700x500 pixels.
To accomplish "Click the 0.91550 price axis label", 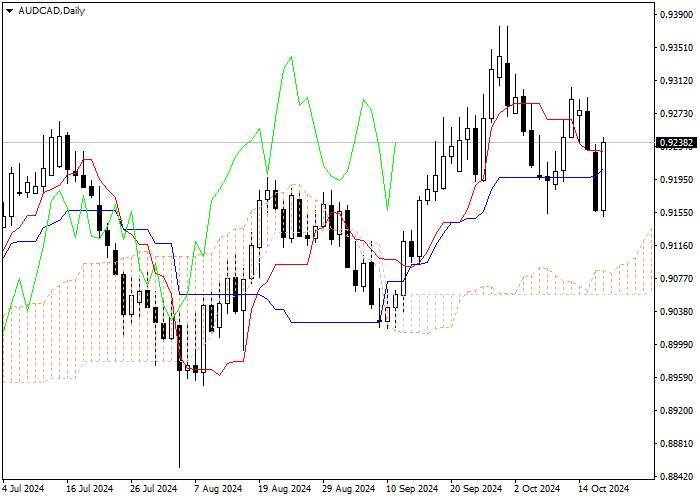I will [676, 212].
